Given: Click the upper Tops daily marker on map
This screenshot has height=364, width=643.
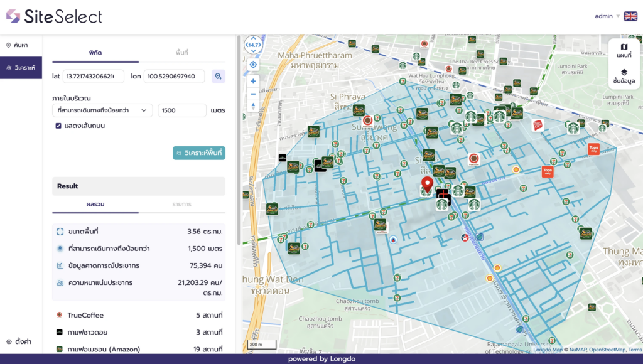Looking at the screenshot, I should point(593,149).
